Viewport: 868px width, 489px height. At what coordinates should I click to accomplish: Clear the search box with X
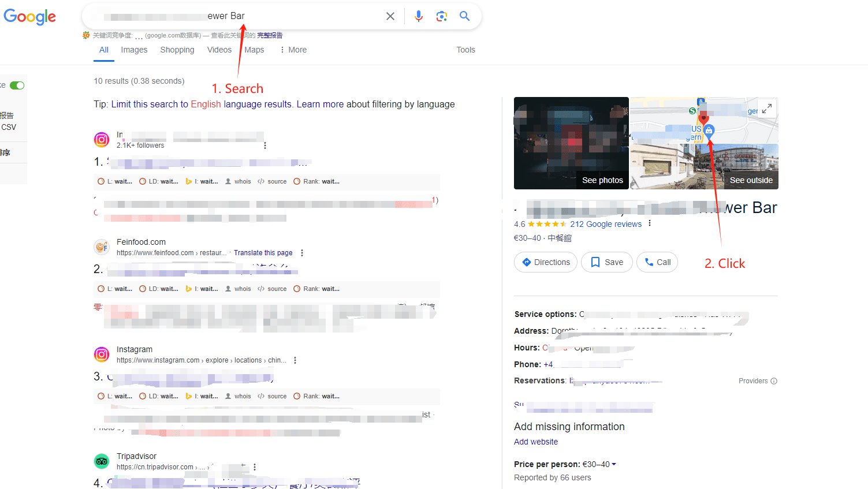(x=390, y=16)
